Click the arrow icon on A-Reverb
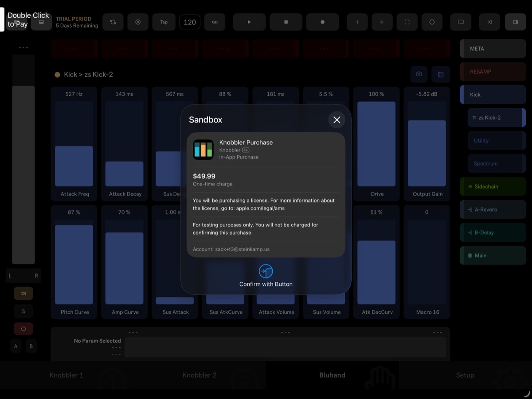 point(470,209)
